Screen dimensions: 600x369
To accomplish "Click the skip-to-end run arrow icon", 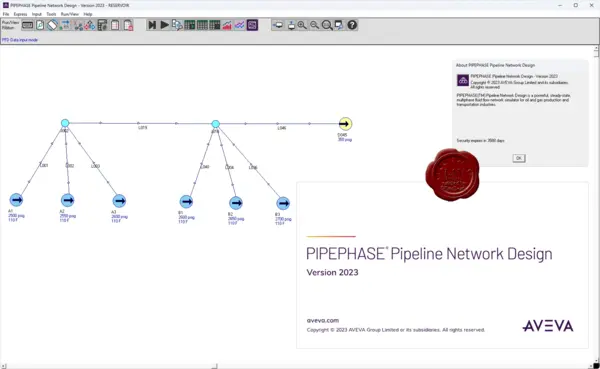I will [152, 25].
